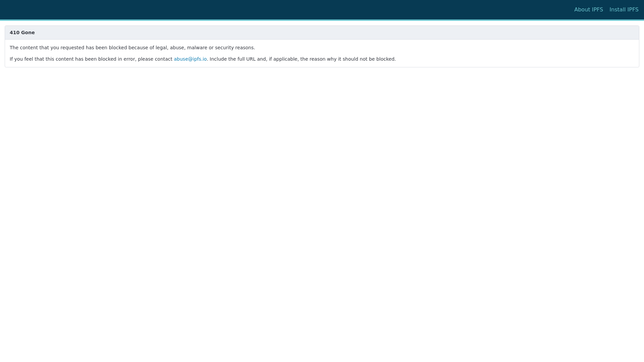Click the word 'legal' in the first paragraph
Screen dimensions: 644x362
point(161,48)
